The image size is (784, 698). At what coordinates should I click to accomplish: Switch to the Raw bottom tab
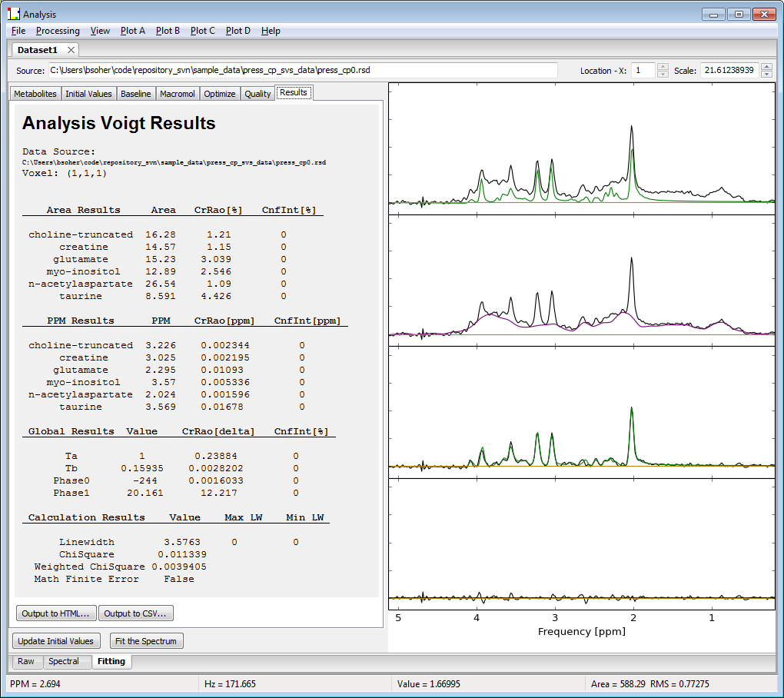coord(26,661)
